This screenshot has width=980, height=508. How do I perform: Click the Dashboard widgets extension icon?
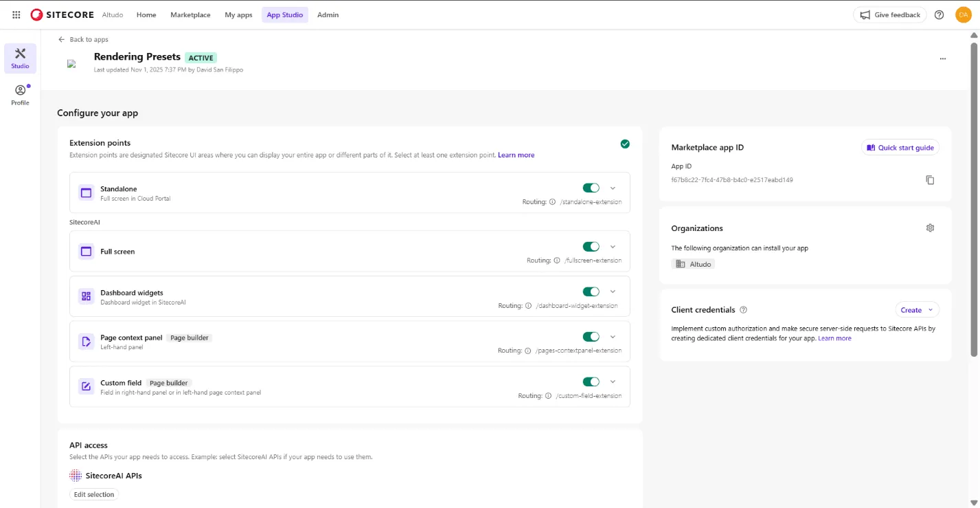pyautogui.click(x=86, y=296)
